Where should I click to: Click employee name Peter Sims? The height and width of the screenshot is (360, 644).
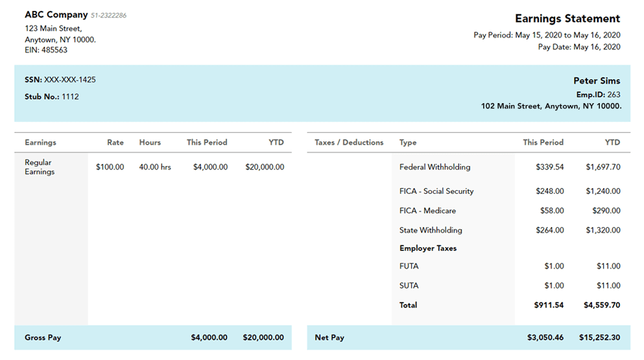[597, 81]
